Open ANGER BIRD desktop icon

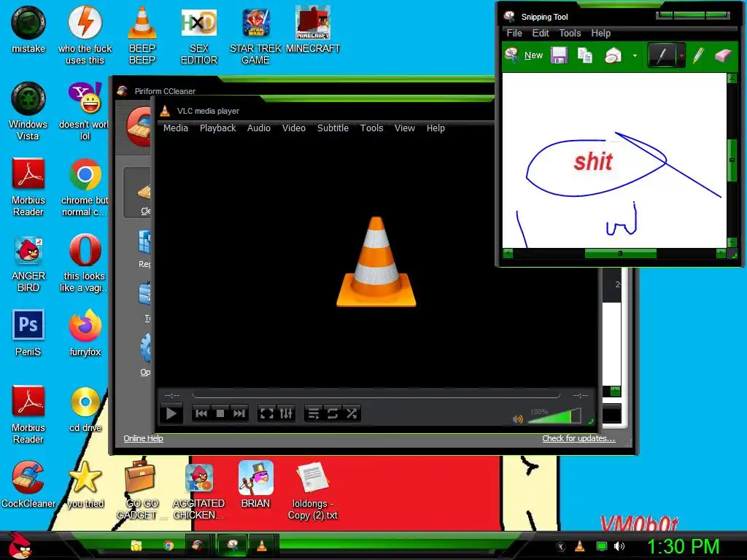(x=28, y=263)
